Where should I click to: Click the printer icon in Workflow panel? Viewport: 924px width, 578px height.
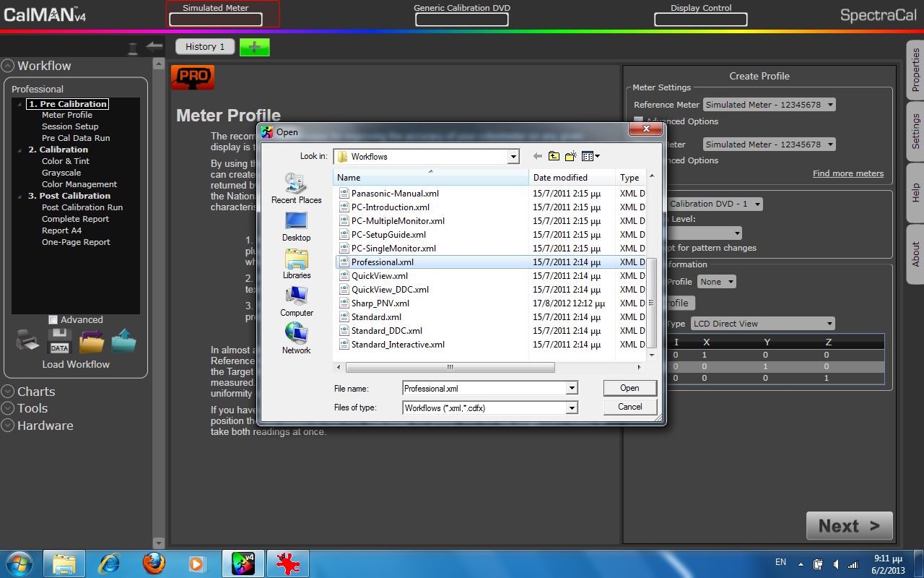coord(27,341)
